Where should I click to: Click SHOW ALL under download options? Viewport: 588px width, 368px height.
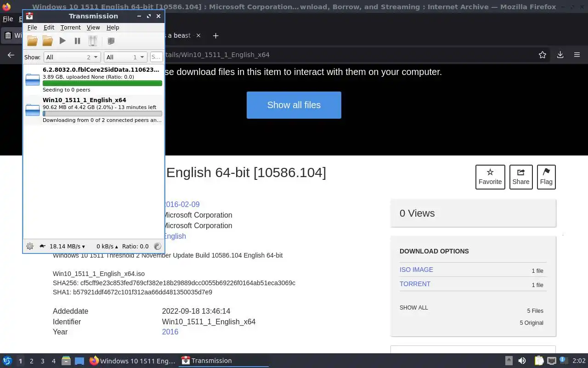(x=413, y=308)
